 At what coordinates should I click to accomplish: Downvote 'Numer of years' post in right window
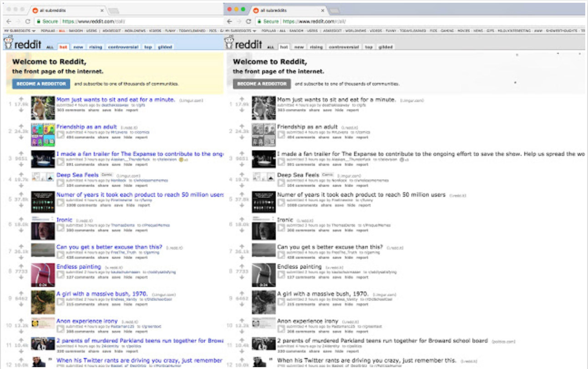pyautogui.click(x=242, y=205)
